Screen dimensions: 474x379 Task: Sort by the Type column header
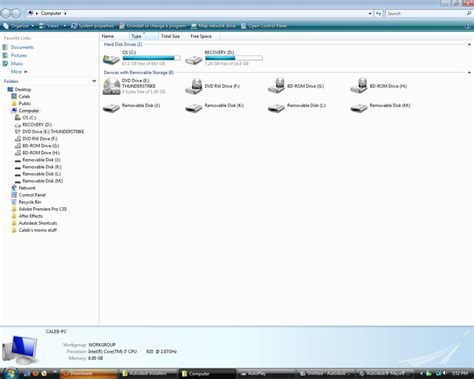click(143, 36)
